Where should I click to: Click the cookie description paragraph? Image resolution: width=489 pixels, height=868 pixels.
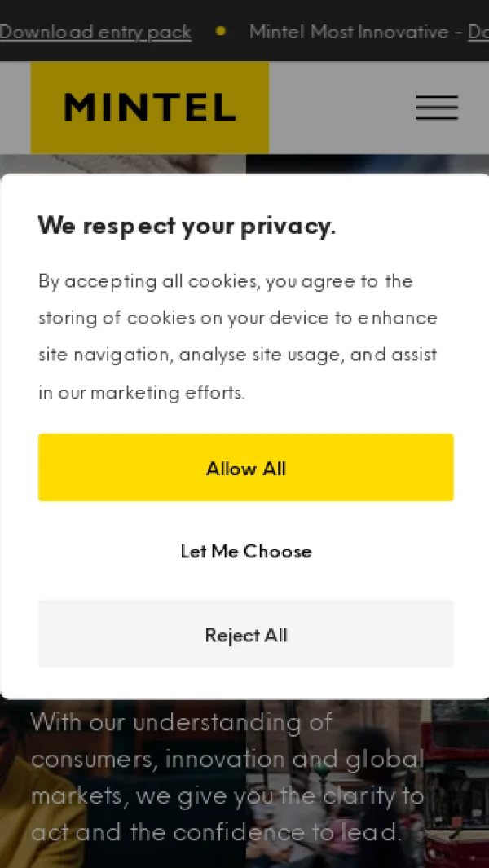point(238,337)
